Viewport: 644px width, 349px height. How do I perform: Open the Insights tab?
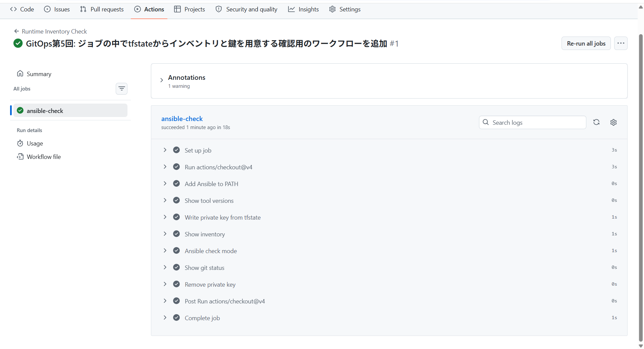[x=304, y=9]
